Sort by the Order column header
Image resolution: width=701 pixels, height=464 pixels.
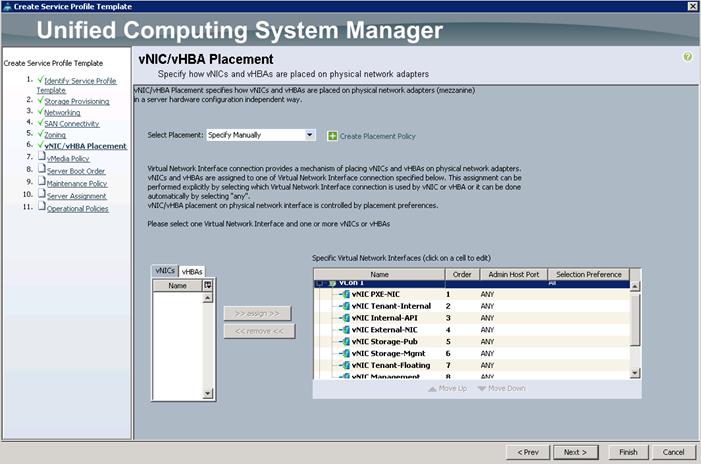(462, 274)
